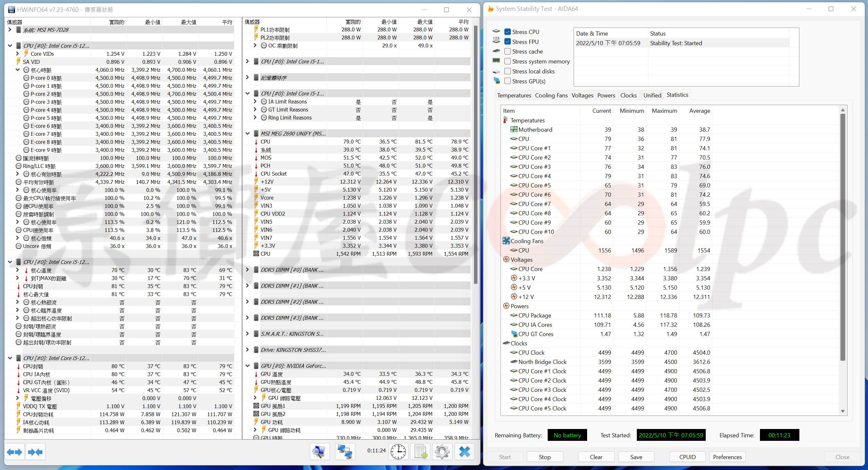Enable the Stress cache checkbox
This screenshot has height=470, width=868.
coord(508,52)
